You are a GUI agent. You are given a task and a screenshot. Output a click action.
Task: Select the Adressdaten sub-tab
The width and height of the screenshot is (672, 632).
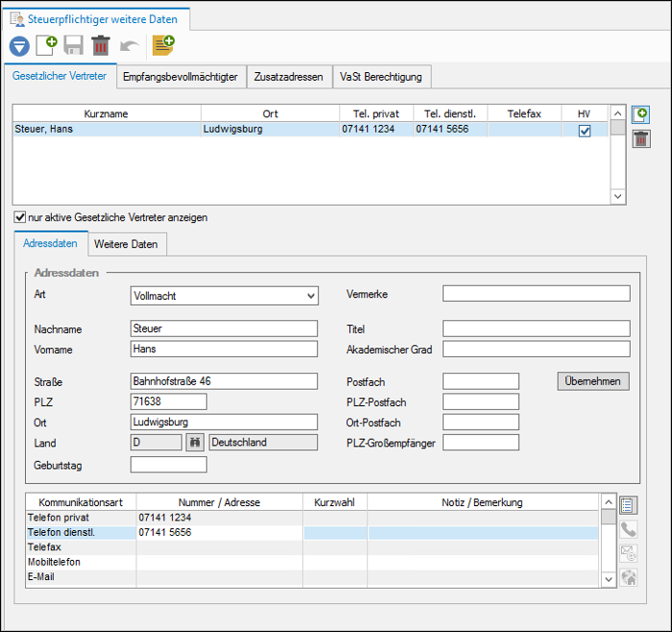(x=51, y=243)
